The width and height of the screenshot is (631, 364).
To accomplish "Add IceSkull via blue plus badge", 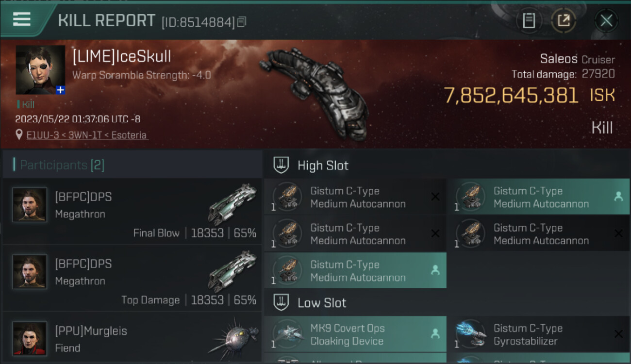I will (x=60, y=90).
